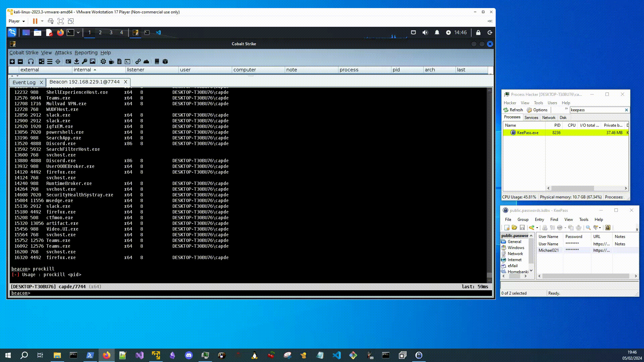Open the Reporting menu in Cobalt Strike
Viewport: 644px width, 362px height.
point(86,53)
